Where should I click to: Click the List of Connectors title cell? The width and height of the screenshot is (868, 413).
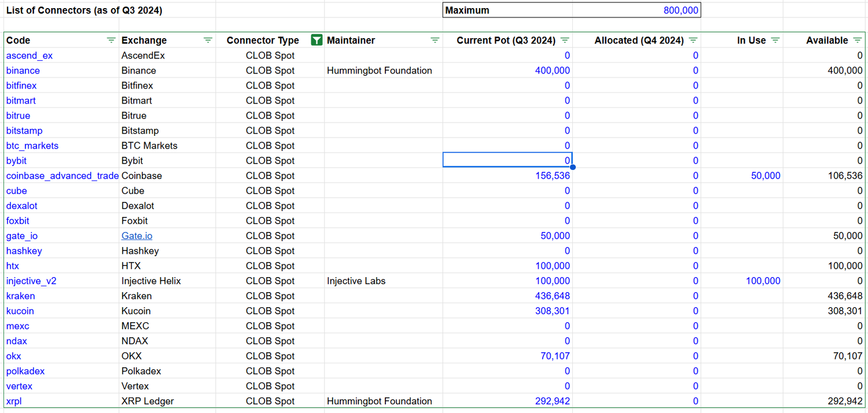(84, 10)
